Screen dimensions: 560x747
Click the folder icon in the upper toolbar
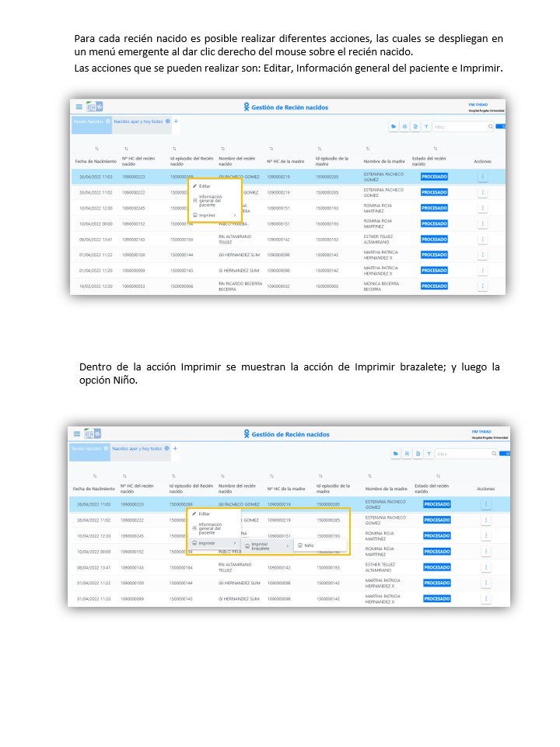click(x=394, y=126)
